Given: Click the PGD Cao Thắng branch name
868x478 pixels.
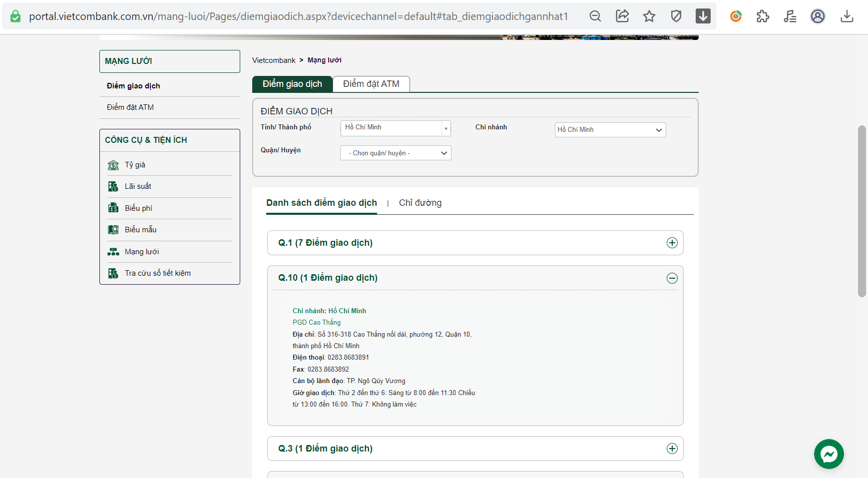Looking at the screenshot, I should click(317, 323).
